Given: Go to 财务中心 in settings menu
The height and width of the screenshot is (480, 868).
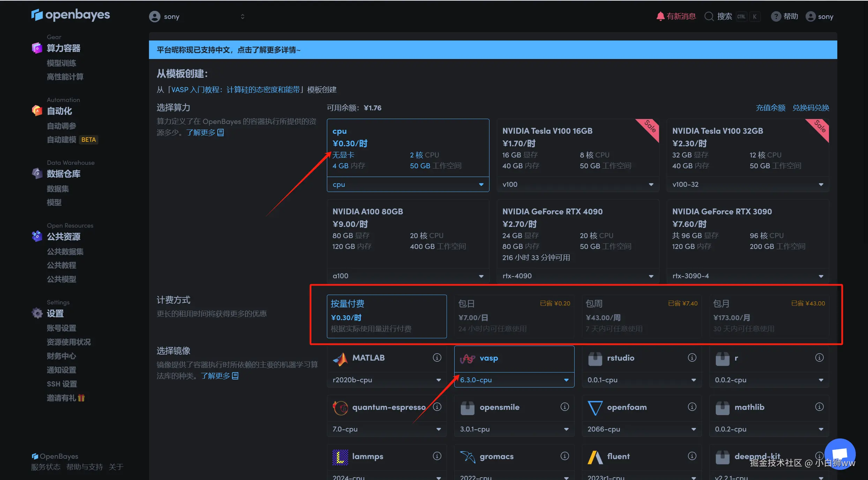Looking at the screenshot, I should pyautogui.click(x=61, y=356).
